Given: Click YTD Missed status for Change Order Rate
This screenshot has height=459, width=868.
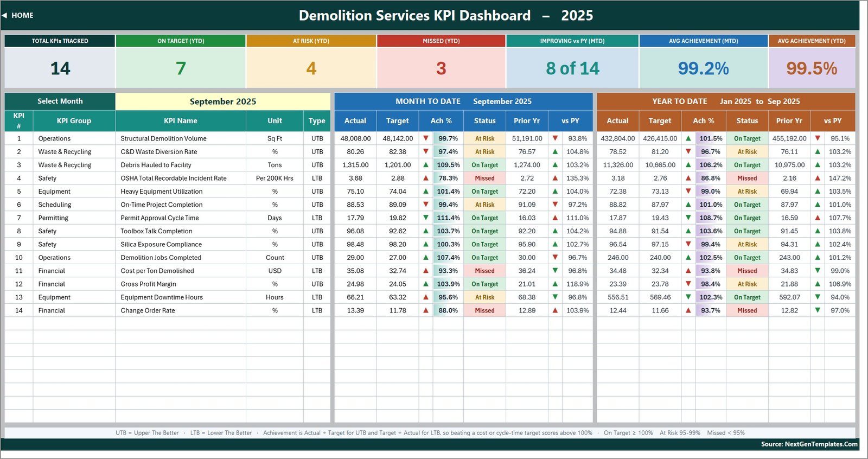Looking at the screenshot, I should (747, 310).
